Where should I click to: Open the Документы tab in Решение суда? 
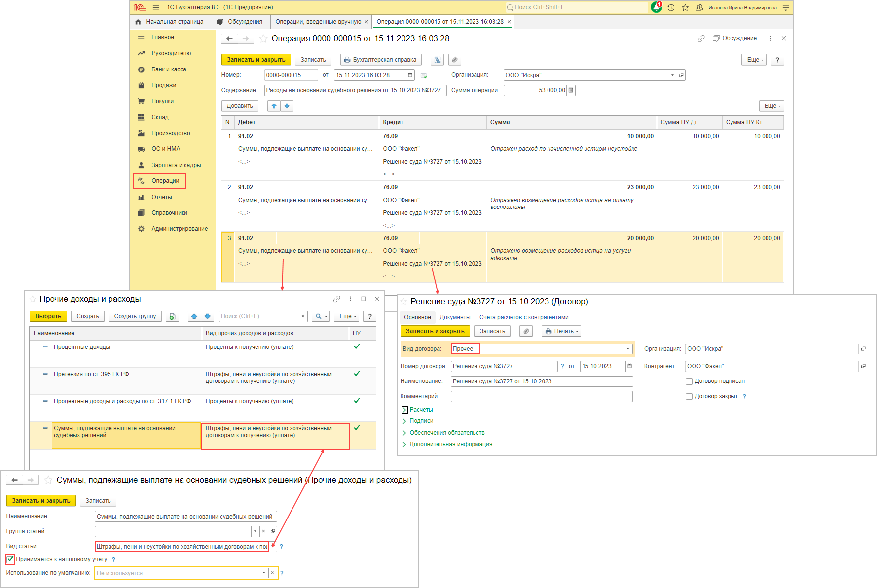455,317
